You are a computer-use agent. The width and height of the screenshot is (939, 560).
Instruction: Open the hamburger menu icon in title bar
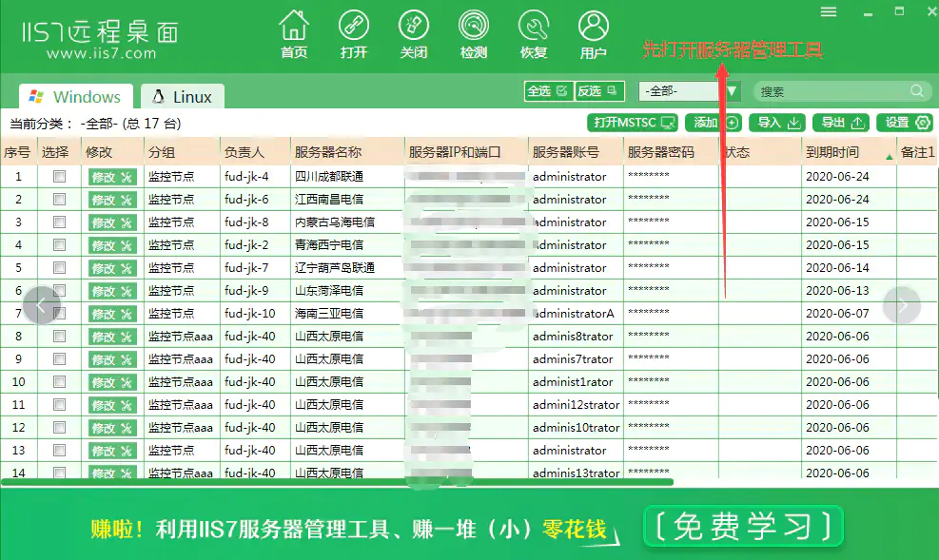click(829, 12)
